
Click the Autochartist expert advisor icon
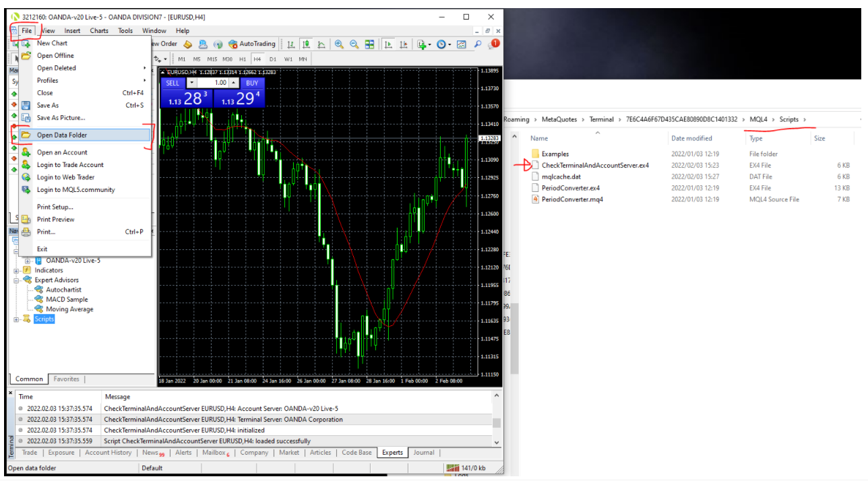39,290
